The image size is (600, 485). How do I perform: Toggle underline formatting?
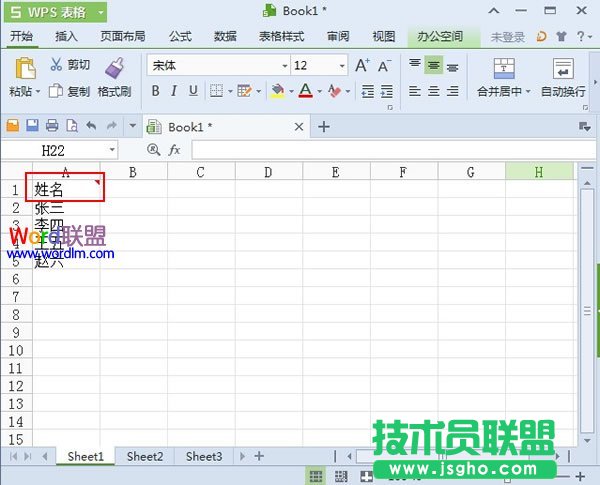click(x=193, y=91)
